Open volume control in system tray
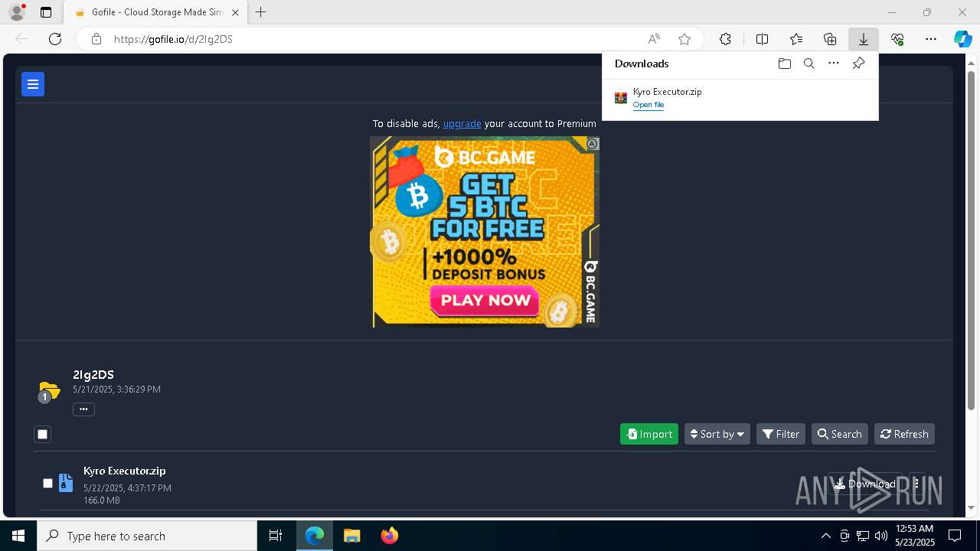This screenshot has height=551, width=980. click(880, 536)
